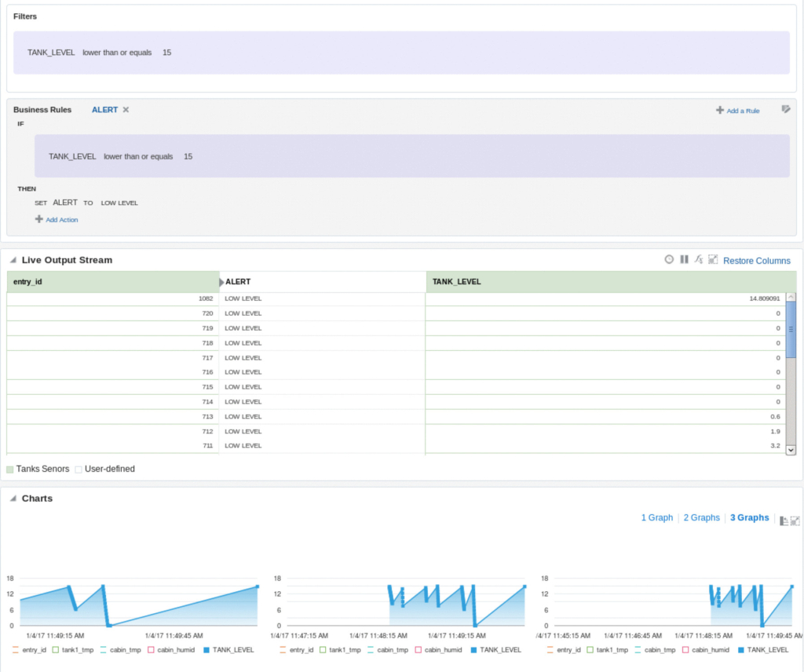Toggle entry_id series in the middle chart legend
This screenshot has height=672, width=804.
point(297,650)
